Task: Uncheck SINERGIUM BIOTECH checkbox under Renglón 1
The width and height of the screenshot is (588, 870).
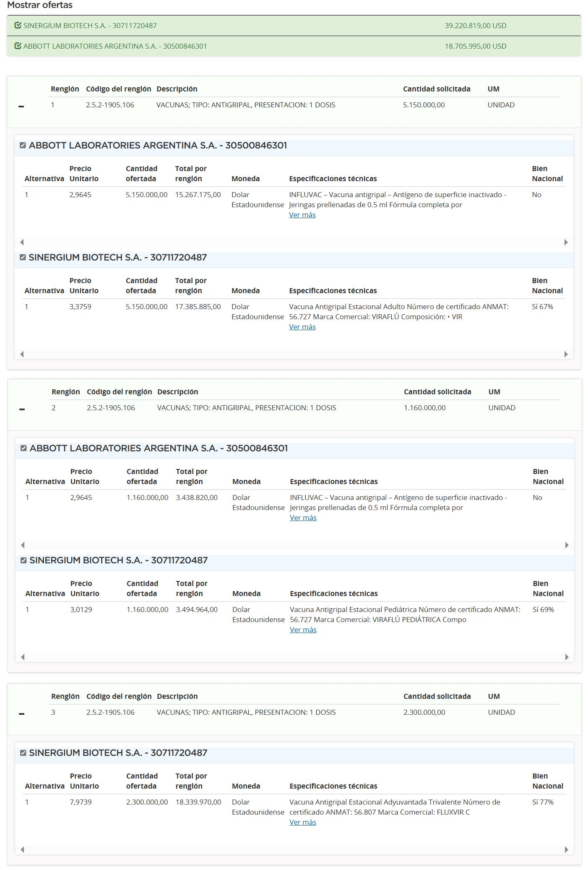Action: 23,258
